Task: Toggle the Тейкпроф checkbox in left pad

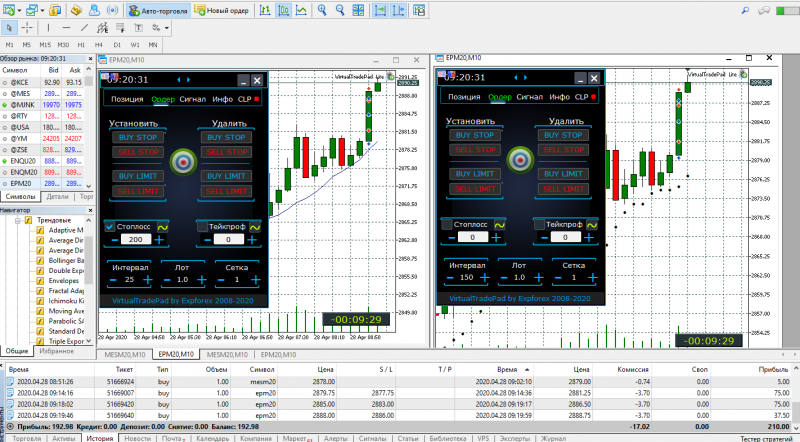Action: point(203,226)
